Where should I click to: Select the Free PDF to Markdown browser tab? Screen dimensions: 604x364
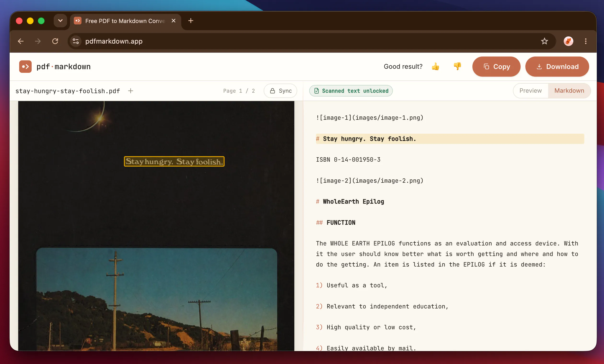pyautogui.click(x=126, y=21)
